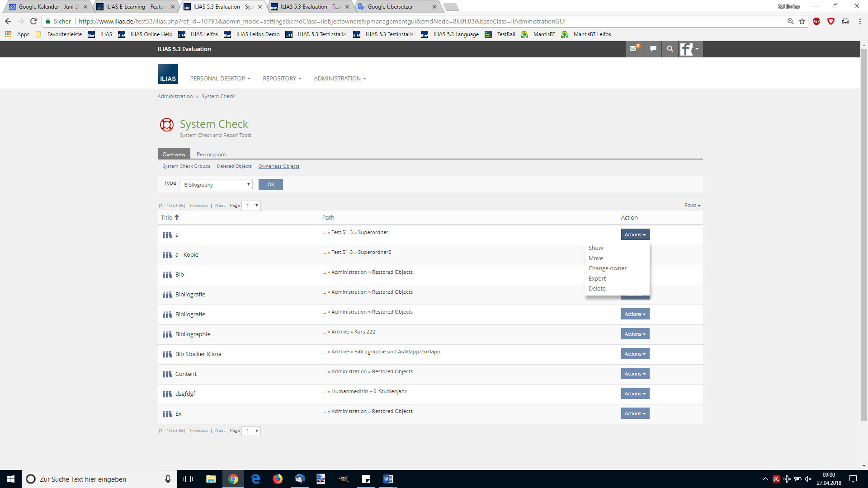The width and height of the screenshot is (868, 488).
Task: Expand the Type dropdown showing Bibliography
Action: pos(216,185)
